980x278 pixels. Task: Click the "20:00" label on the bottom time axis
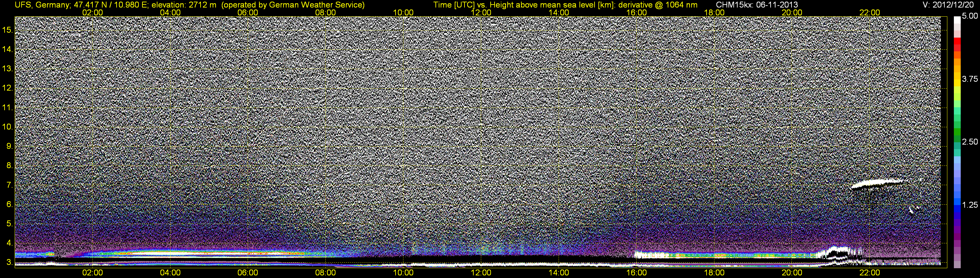792,273
